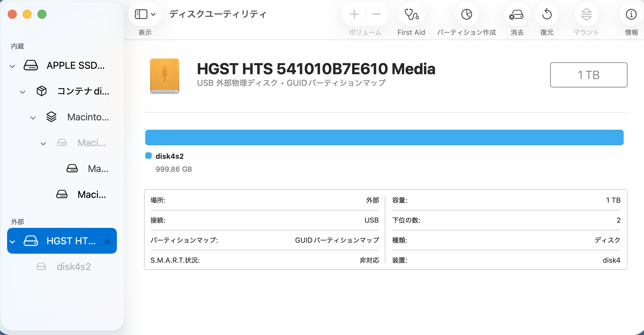
Task: Collapse the コンテナ di... container row
Action: (23, 92)
